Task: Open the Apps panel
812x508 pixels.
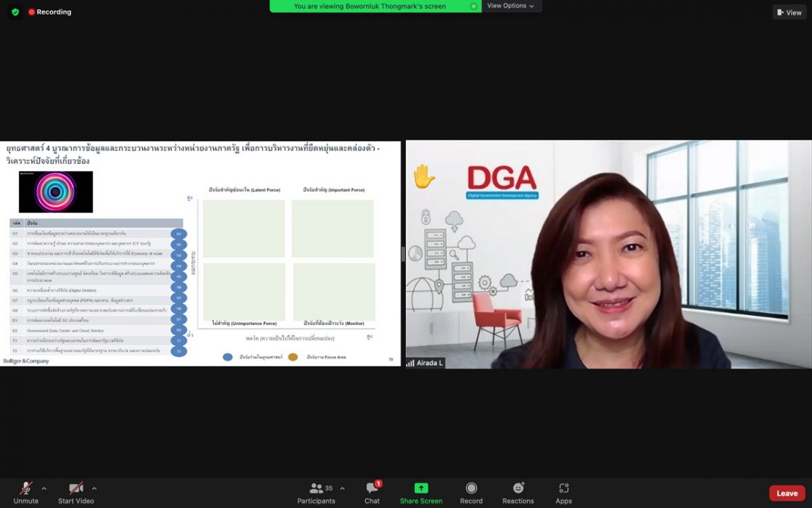Action: (x=564, y=493)
